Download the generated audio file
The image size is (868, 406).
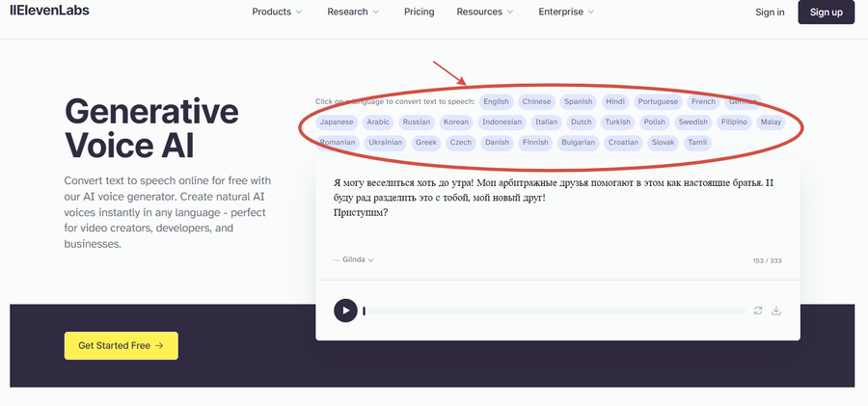click(x=776, y=311)
